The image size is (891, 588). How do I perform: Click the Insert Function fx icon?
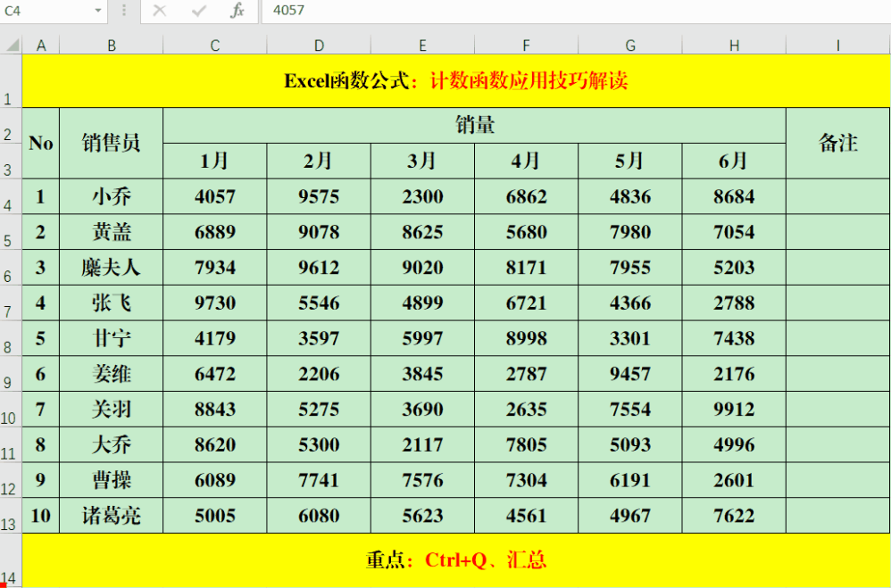pos(236,12)
